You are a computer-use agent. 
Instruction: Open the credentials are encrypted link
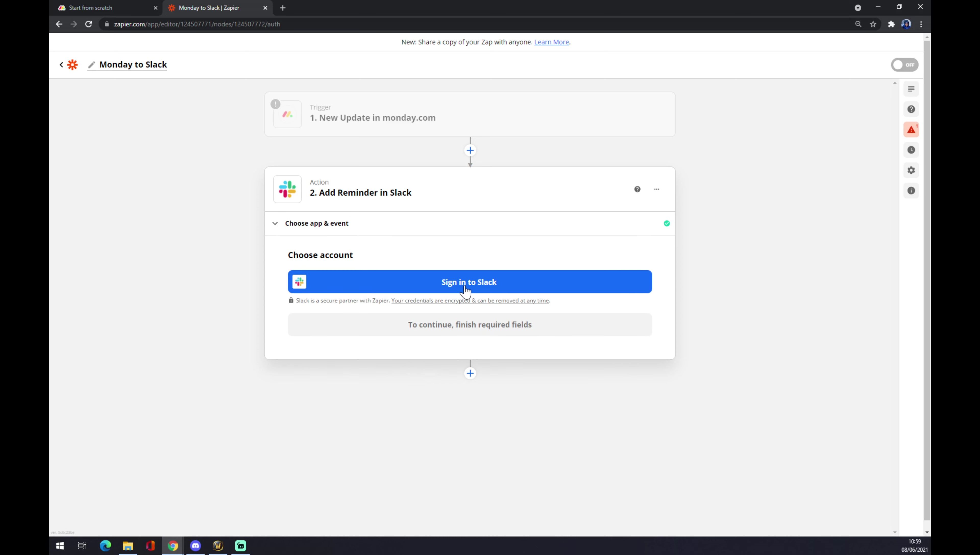tap(470, 300)
